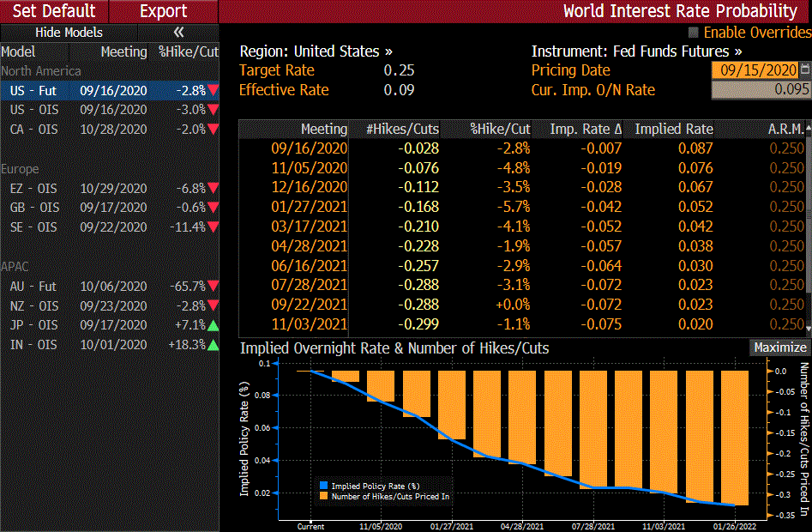Enable the Overrides checkbox

pos(694,33)
